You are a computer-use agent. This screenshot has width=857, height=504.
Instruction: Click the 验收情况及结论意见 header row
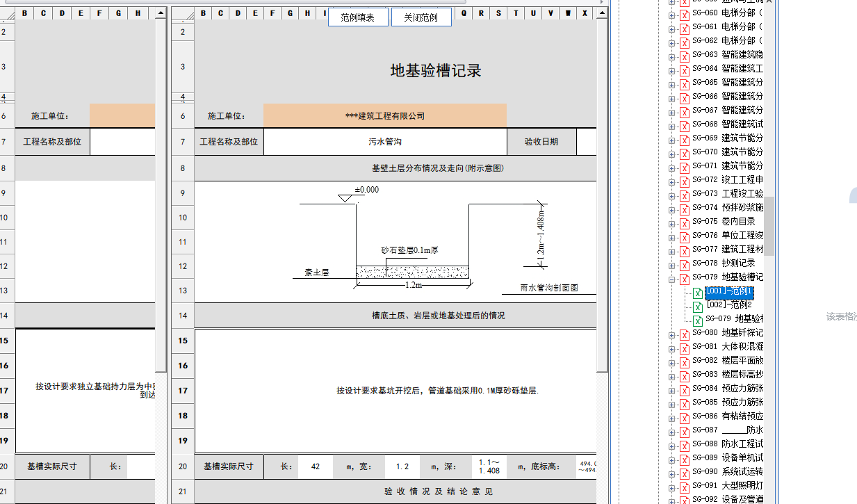[x=438, y=491]
